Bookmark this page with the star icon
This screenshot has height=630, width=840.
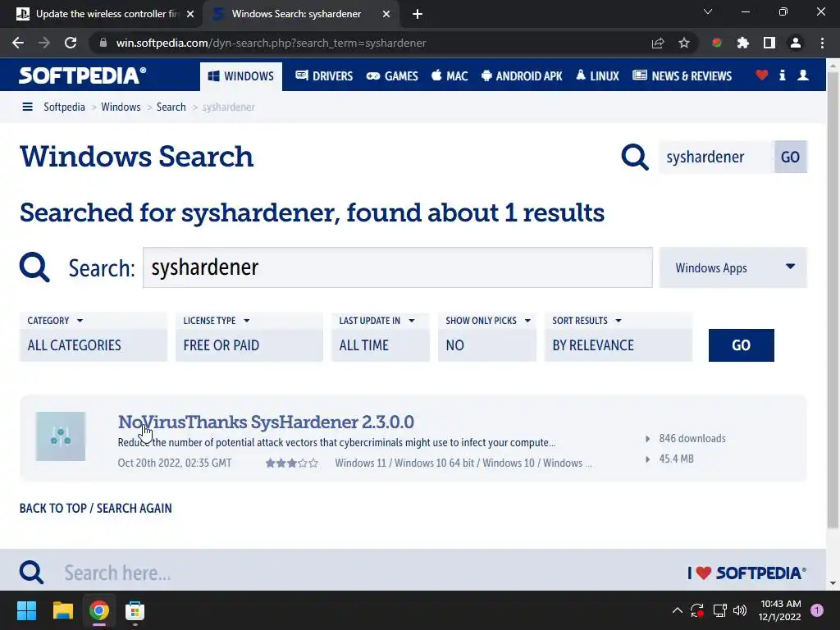[684, 43]
